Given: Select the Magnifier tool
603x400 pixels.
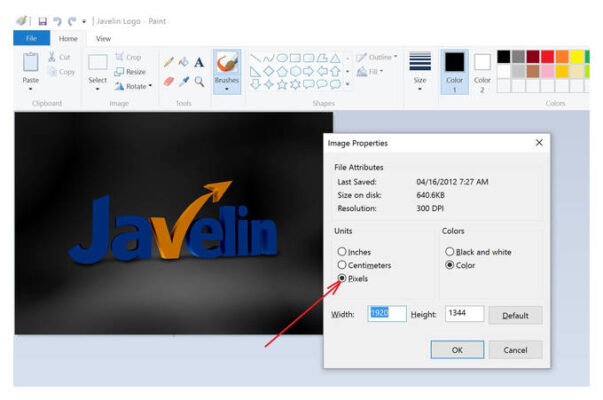Looking at the screenshot, I should (199, 81).
